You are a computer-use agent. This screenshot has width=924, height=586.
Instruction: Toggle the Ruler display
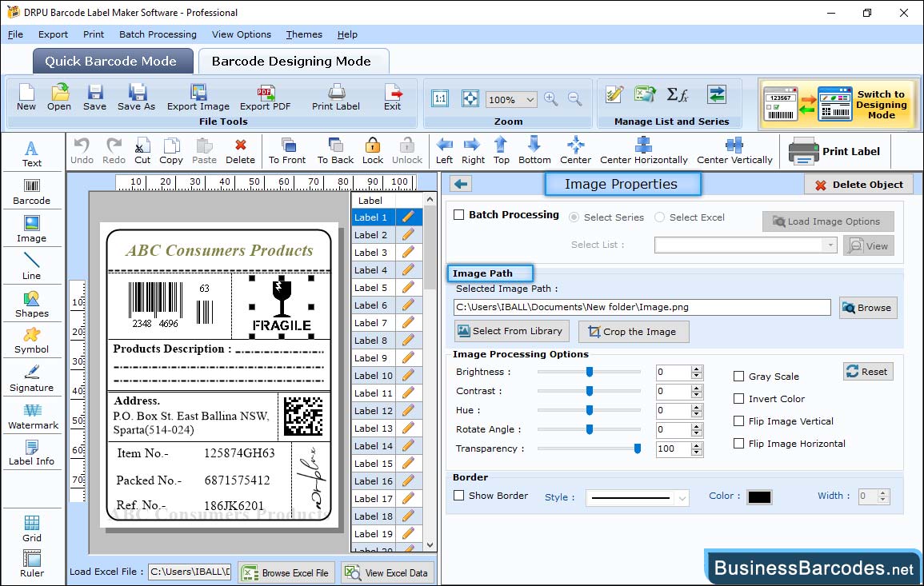(32, 564)
